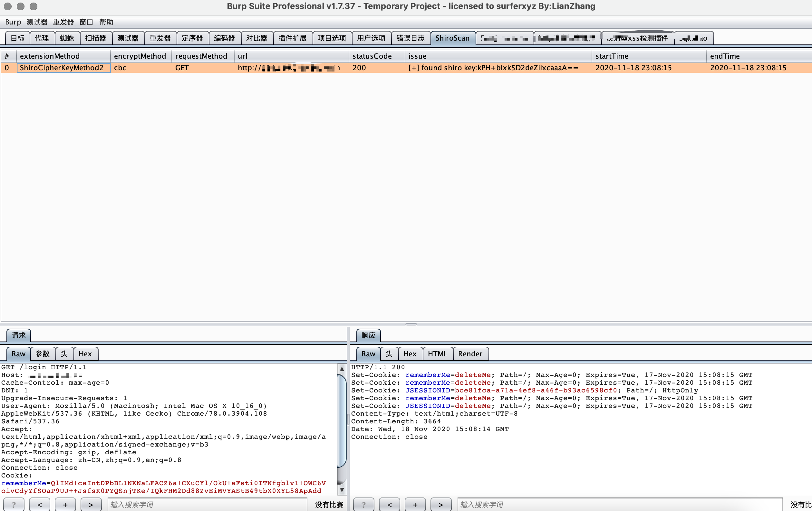Click the response panel help question-mark button
This screenshot has width=812, height=511.
(363, 504)
